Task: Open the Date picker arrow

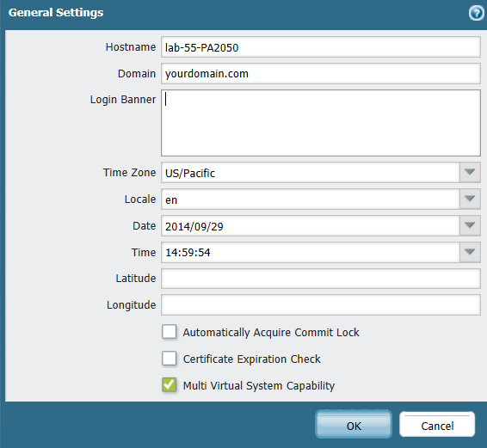Action: point(470,225)
